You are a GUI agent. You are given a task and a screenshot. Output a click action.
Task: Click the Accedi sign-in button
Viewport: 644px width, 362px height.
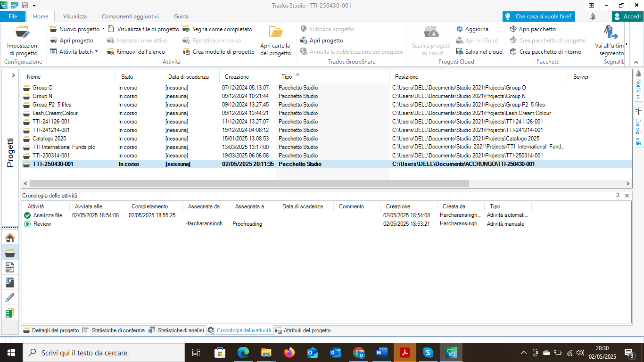coord(627,16)
